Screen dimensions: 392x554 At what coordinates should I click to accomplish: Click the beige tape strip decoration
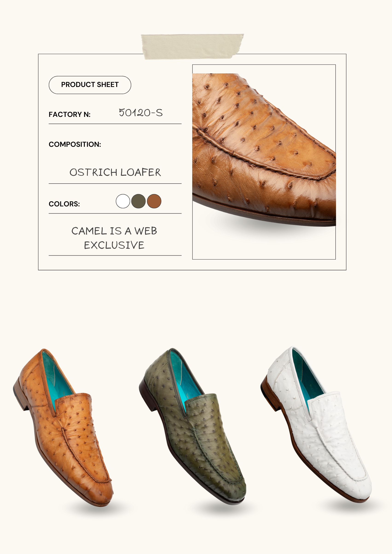192,46
